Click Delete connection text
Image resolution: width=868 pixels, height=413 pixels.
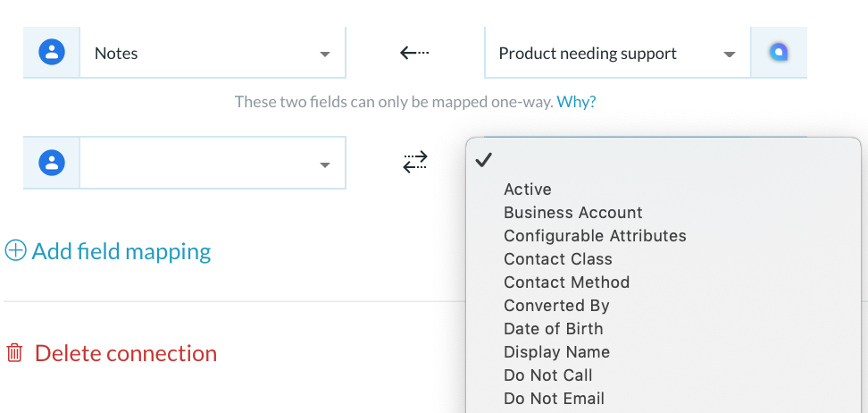pos(126,353)
